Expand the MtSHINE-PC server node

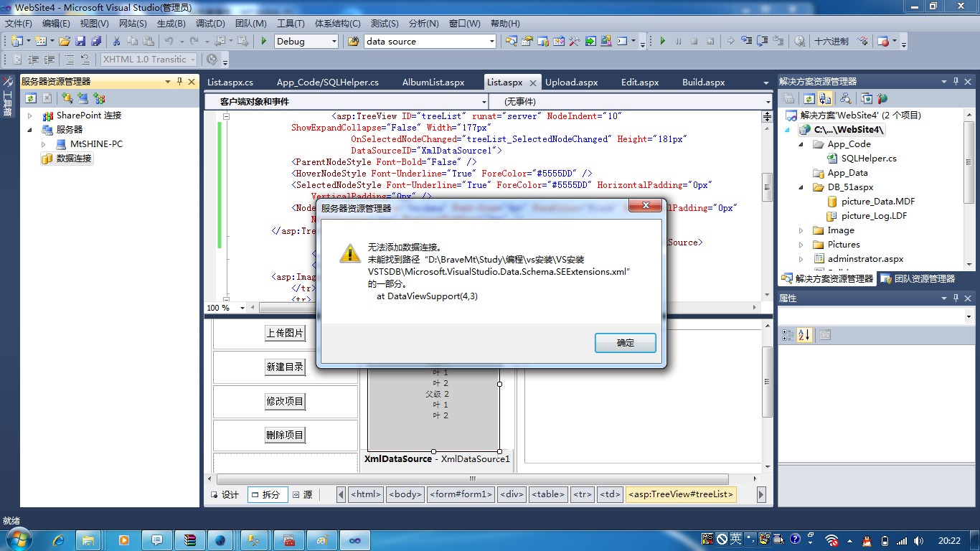(44, 144)
